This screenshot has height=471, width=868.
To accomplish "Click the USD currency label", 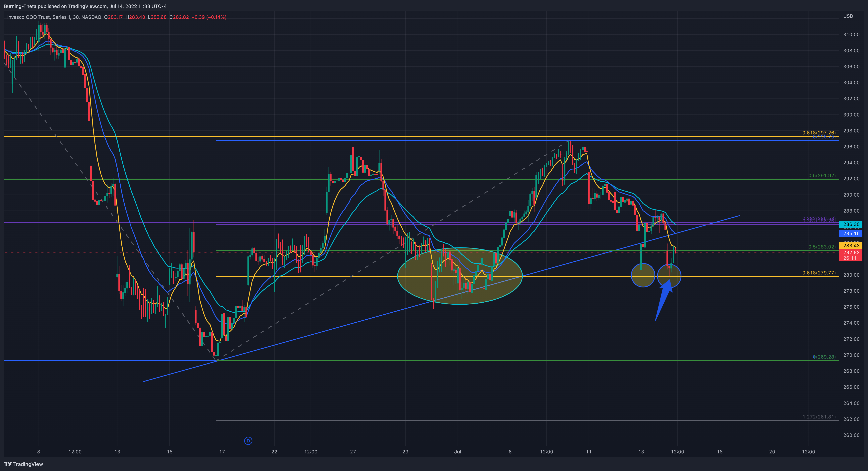I will coord(848,16).
